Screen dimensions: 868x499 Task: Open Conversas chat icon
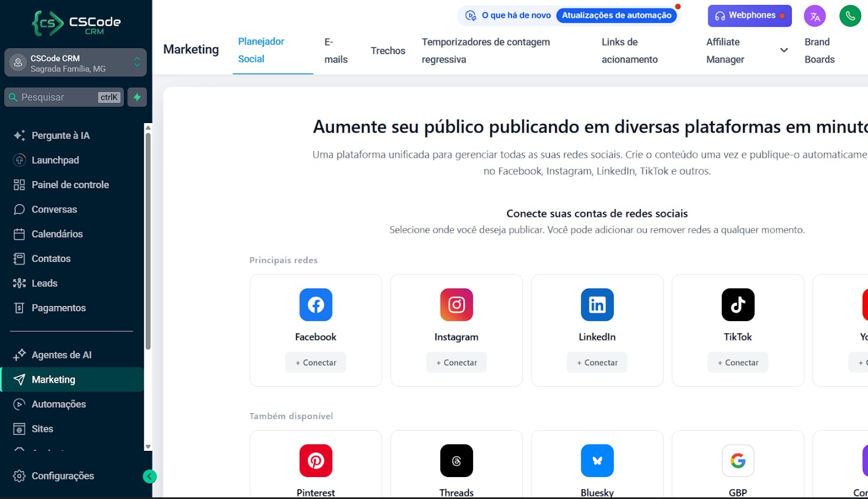coord(20,209)
